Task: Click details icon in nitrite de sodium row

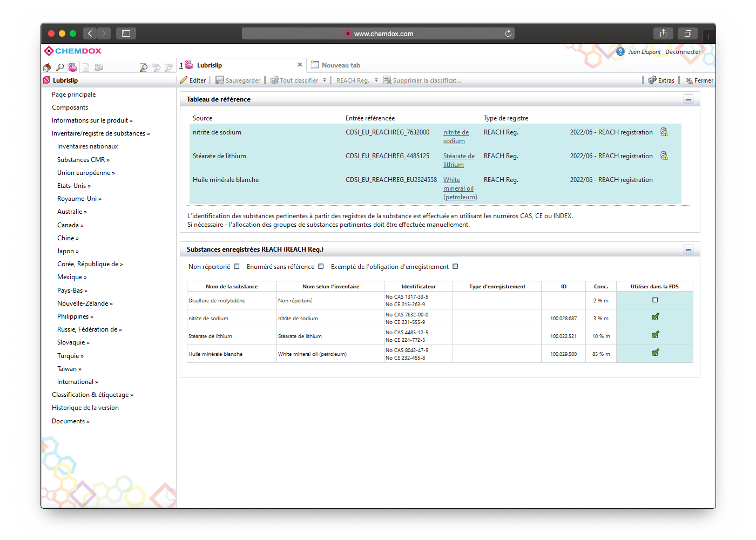Action: (664, 132)
